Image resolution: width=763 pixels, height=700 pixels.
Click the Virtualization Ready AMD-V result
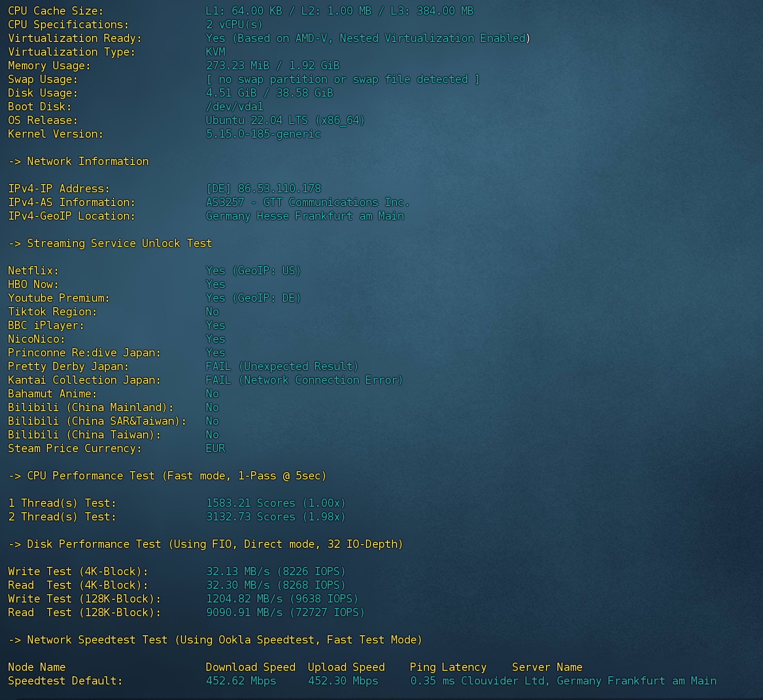click(x=368, y=38)
